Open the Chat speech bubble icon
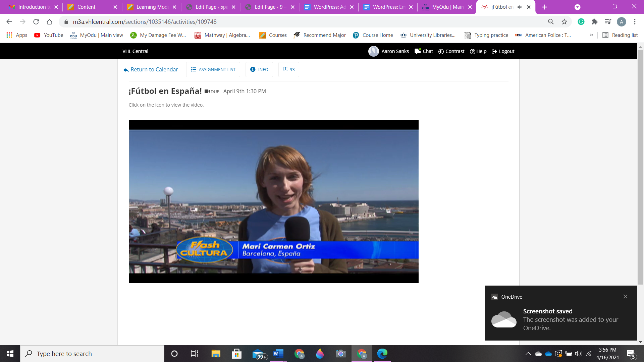644x362 pixels. [418, 51]
